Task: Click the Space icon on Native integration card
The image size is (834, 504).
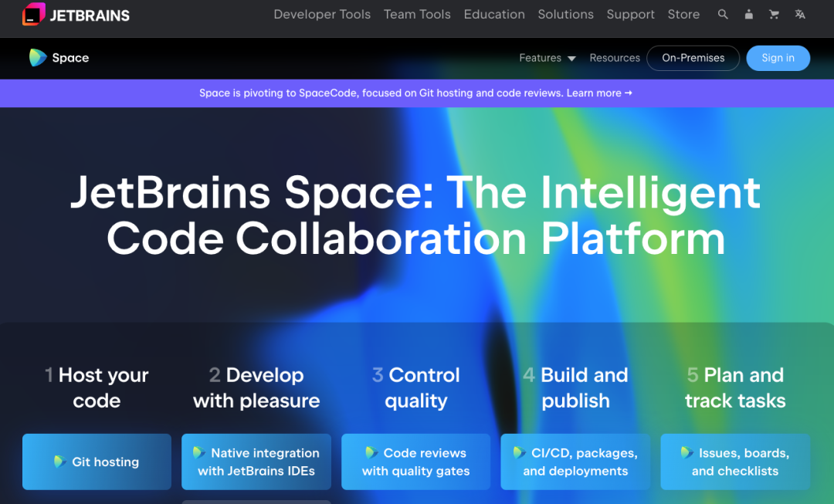Action: [199, 452]
